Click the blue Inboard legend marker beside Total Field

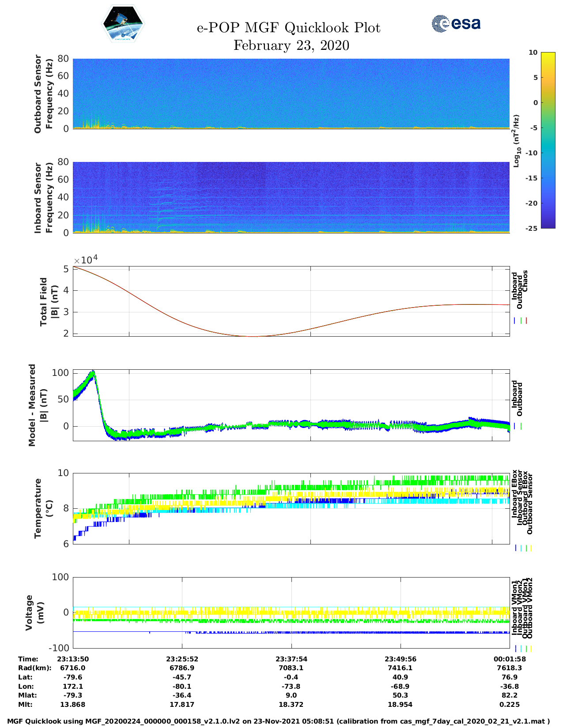pos(515,321)
